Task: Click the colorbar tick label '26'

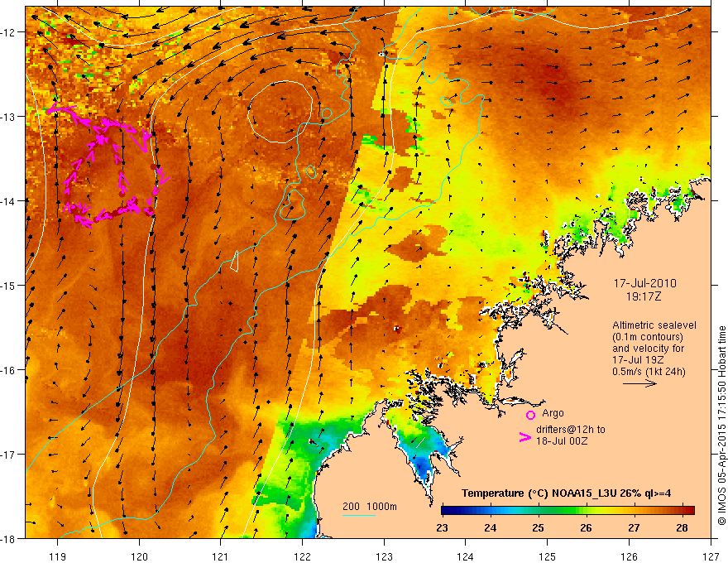Action: click(586, 527)
